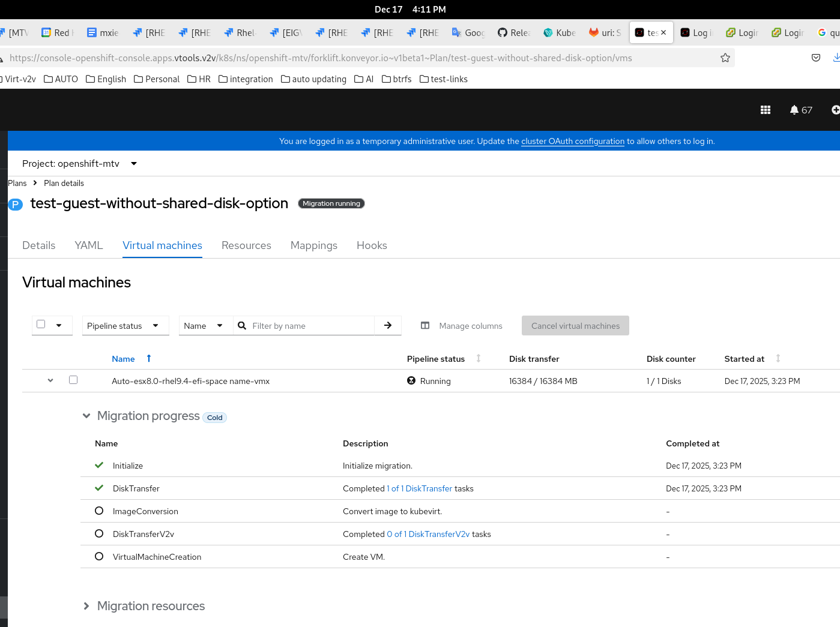The width and height of the screenshot is (840, 627).
Task: Open the Name filter type dropdown
Action: pyautogui.click(x=205, y=325)
